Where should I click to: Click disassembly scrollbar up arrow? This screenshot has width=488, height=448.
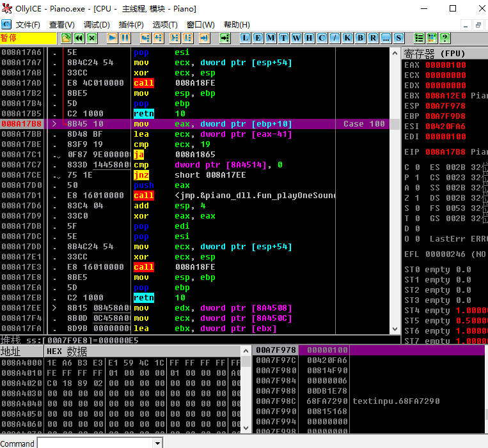tap(395, 53)
